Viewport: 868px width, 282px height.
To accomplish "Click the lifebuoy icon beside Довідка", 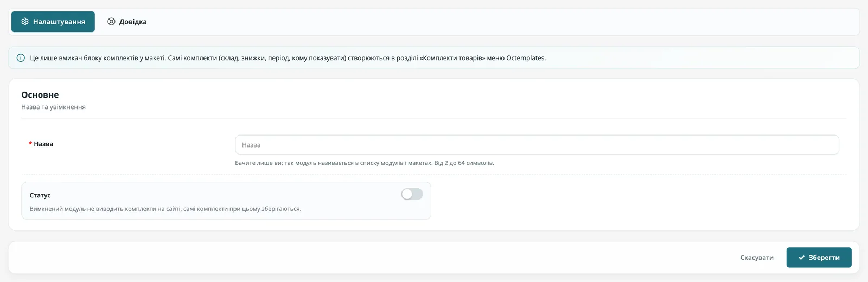I will coord(111,22).
